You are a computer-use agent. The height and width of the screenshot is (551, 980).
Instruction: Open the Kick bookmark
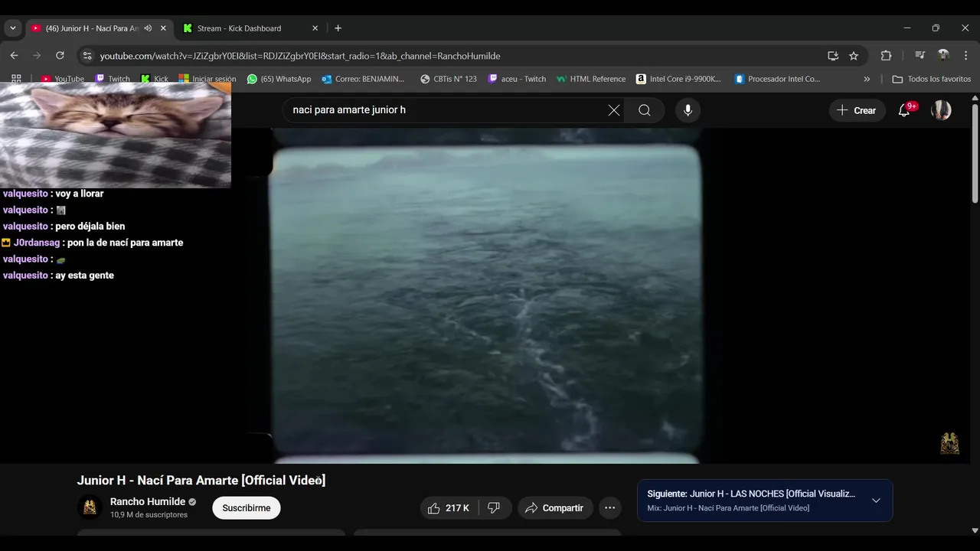pos(155,79)
